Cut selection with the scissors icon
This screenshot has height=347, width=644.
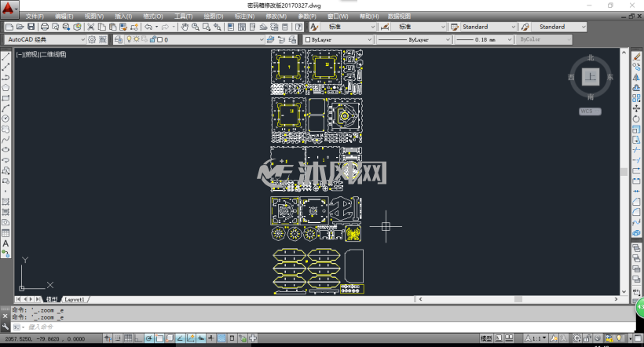click(x=91, y=27)
